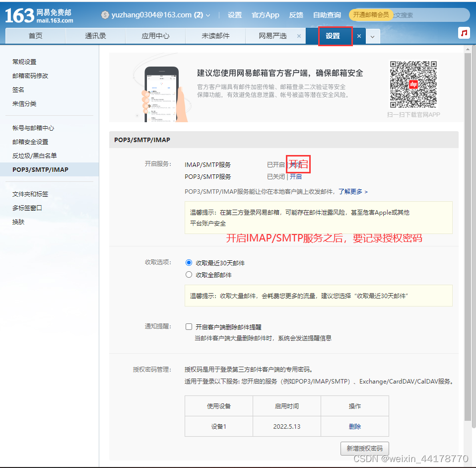Click the phone illustration in the banner
This screenshot has width=476, height=468.
161,94
